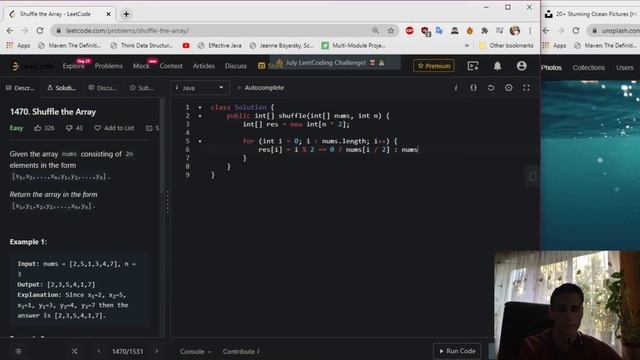Open the Description tab

click(x=20, y=88)
